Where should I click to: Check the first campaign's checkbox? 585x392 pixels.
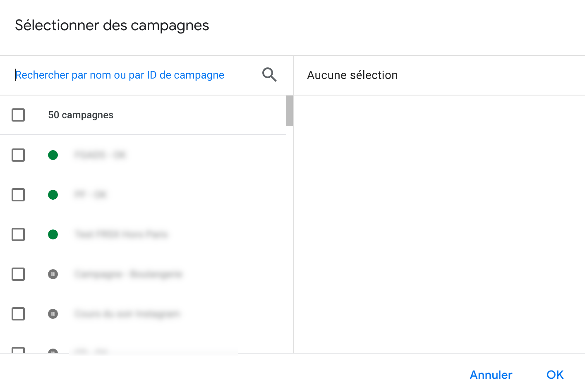[18, 155]
